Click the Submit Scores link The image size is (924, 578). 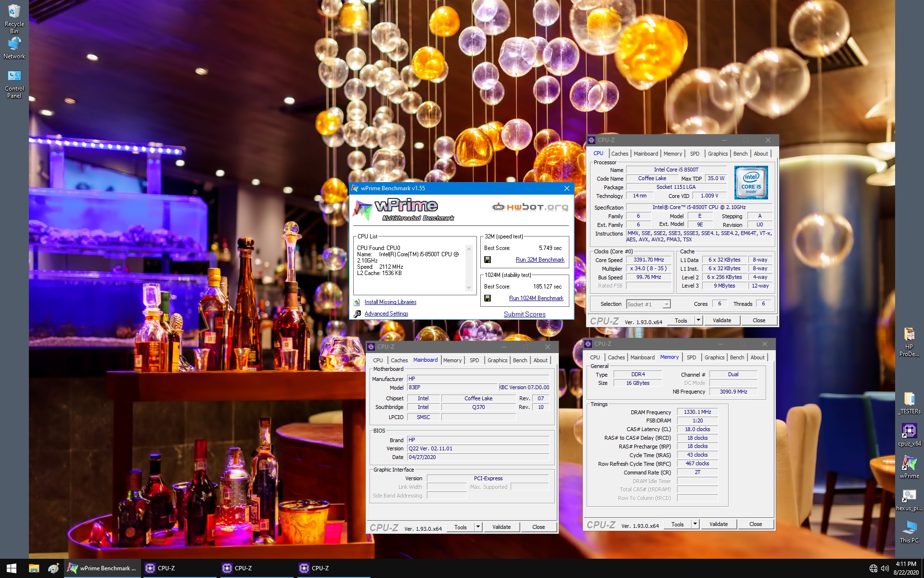click(x=525, y=314)
